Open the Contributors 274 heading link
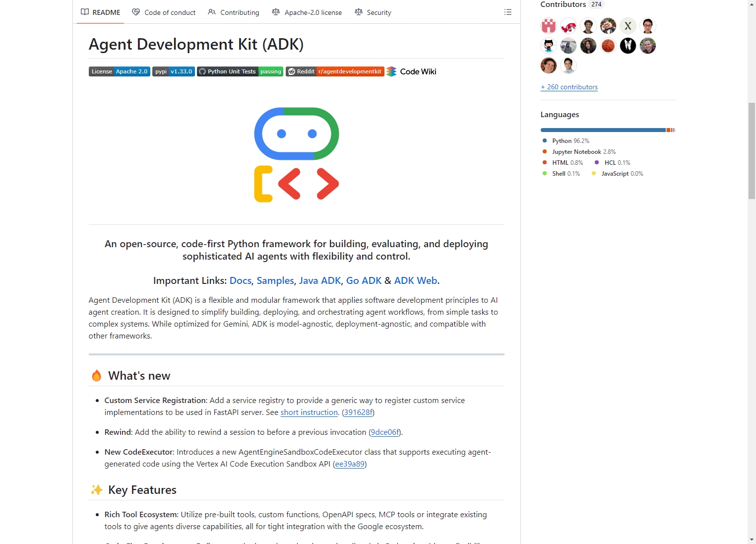 point(572,4)
